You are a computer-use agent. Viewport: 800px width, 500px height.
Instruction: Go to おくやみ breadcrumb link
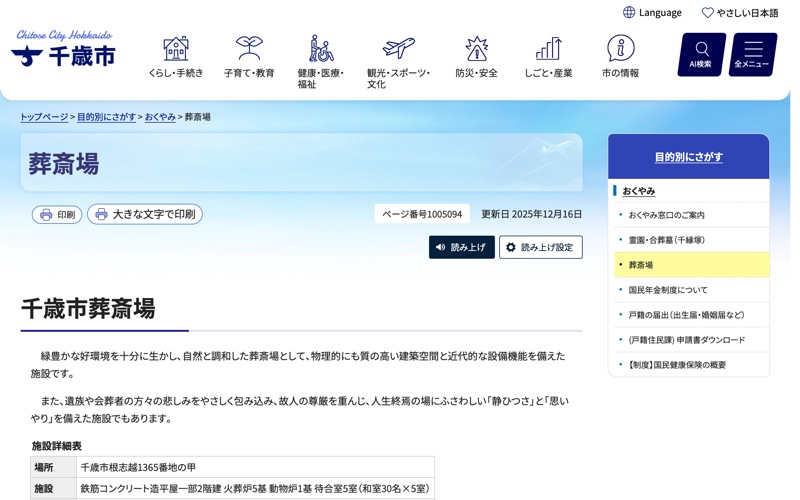point(160,117)
